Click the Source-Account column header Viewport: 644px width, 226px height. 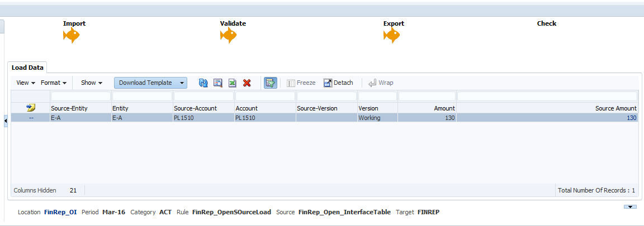[x=203, y=108]
